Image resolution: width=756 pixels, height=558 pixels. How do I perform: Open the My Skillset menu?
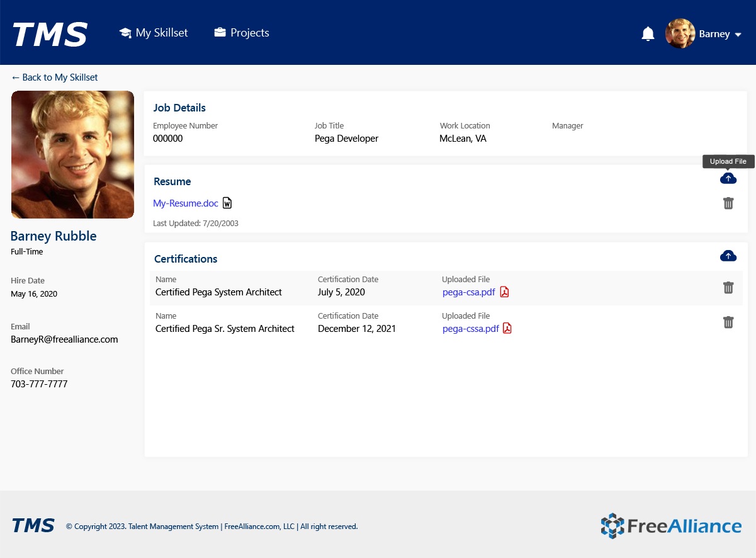click(x=154, y=33)
